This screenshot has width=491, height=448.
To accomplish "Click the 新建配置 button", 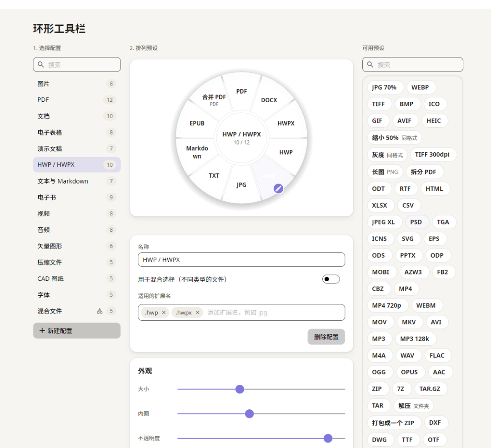I will click(x=77, y=331).
